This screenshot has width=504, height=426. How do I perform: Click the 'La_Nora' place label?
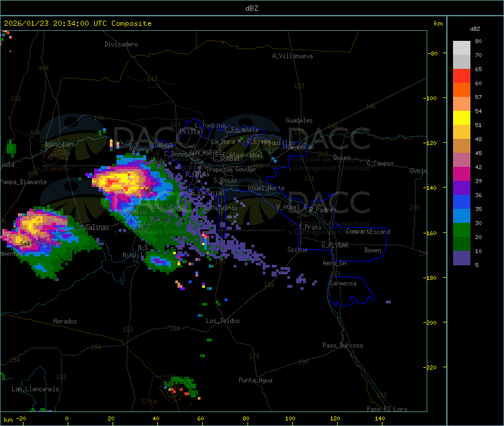tap(223, 142)
